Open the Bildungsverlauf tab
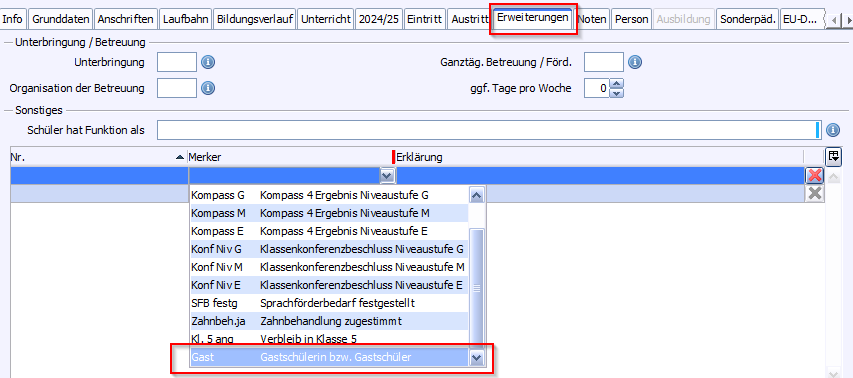 point(255,20)
